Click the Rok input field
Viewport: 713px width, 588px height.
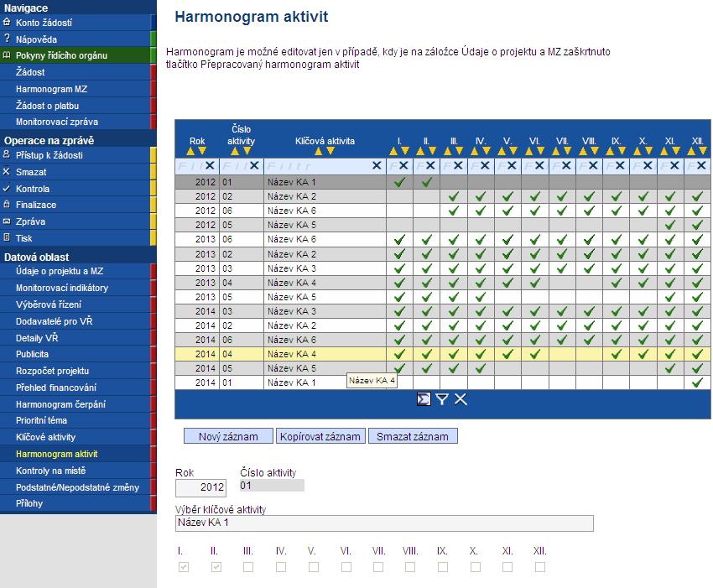(200, 488)
